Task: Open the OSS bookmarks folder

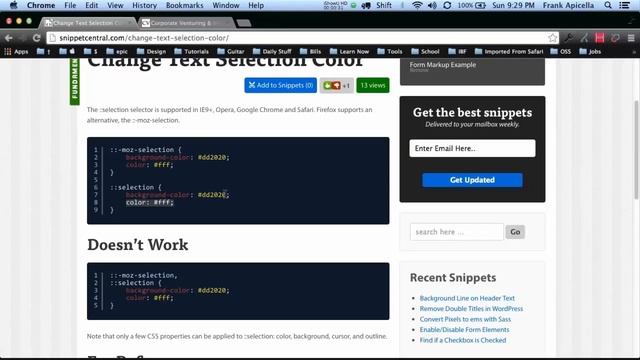Action: pyautogui.click(x=560, y=51)
